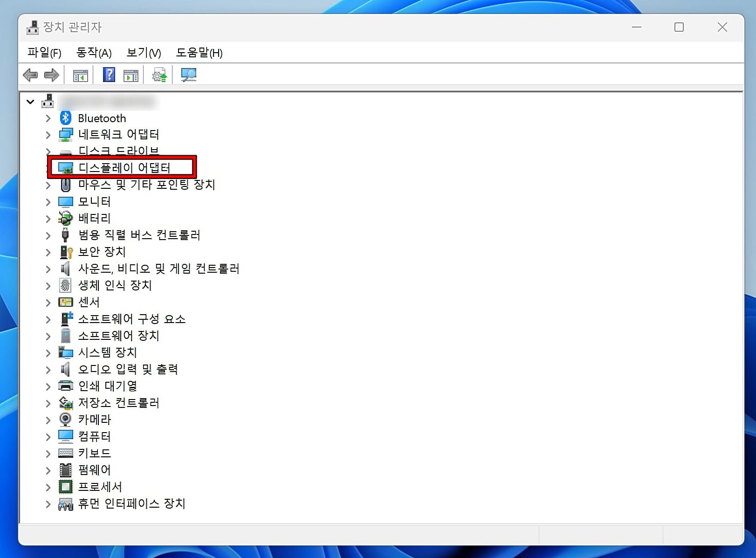The width and height of the screenshot is (756, 558).
Task: Select the 디스플레이 어댑터 label
Action: 124,168
